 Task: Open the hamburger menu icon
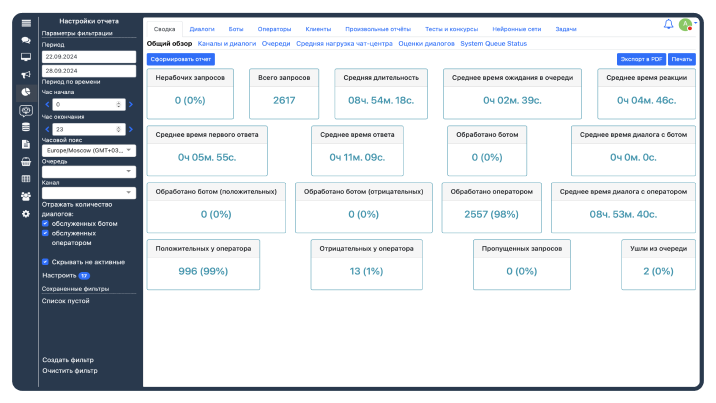coord(26,23)
